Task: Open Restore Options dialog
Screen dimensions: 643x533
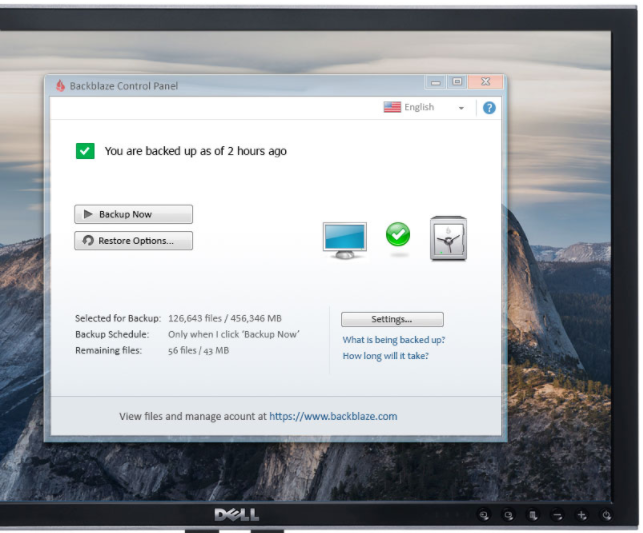Action: point(133,241)
